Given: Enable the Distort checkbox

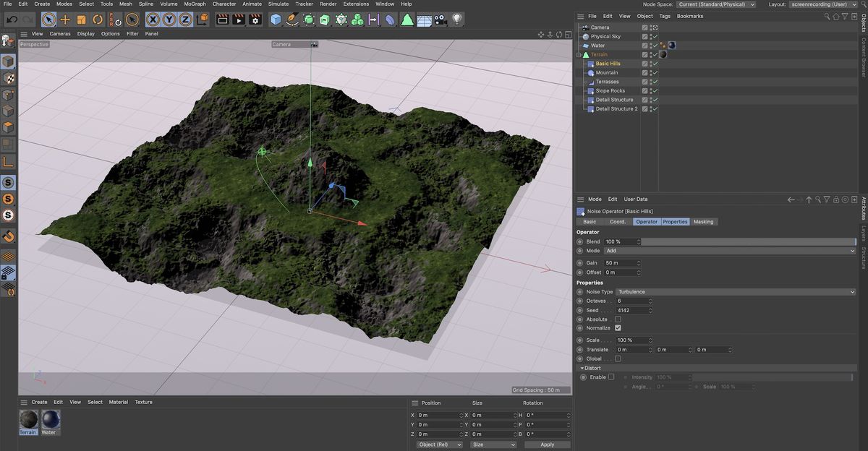Looking at the screenshot, I should click(611, 377).
